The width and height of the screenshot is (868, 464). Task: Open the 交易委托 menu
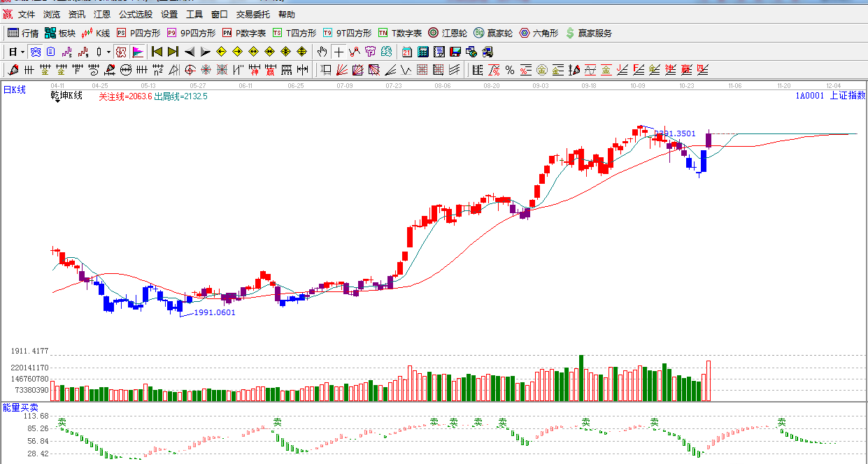tap(252, 15)
